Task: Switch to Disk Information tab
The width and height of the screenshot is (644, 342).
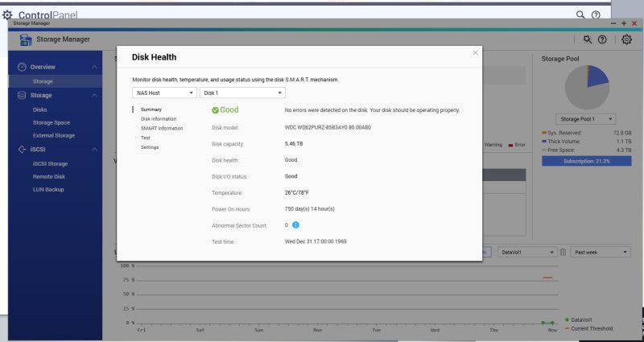Action: (x=159, y=119)
